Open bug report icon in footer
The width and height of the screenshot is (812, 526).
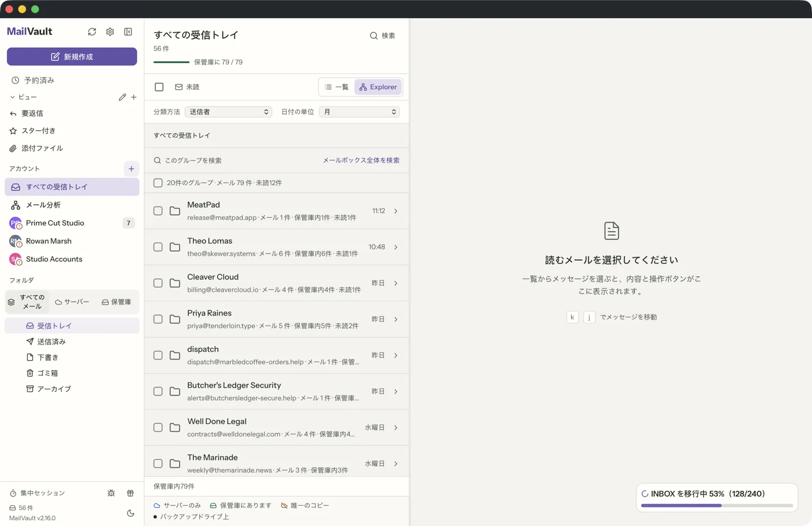tap(111, 493)
